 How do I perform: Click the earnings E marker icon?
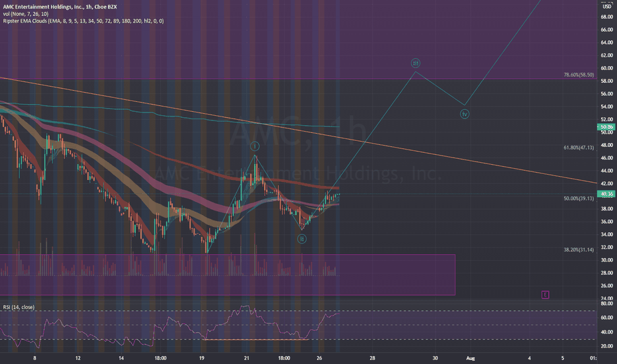(545, 295)
